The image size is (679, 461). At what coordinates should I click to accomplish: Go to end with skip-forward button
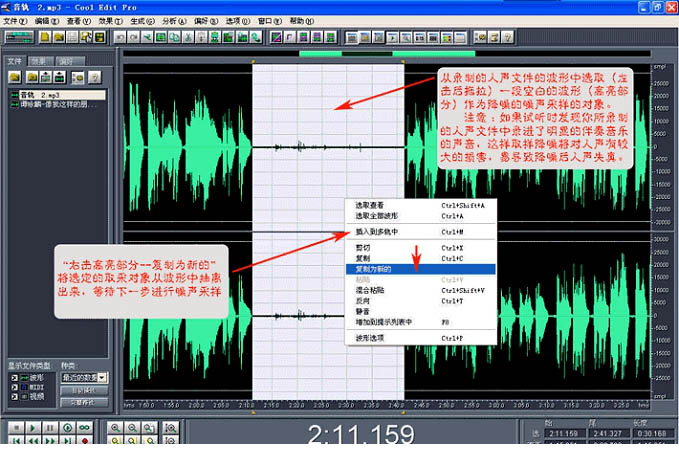(x=68, y=440)
